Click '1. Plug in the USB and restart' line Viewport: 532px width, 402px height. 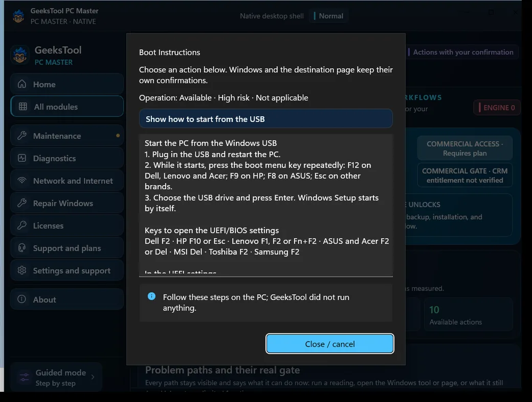click(212, 154)
